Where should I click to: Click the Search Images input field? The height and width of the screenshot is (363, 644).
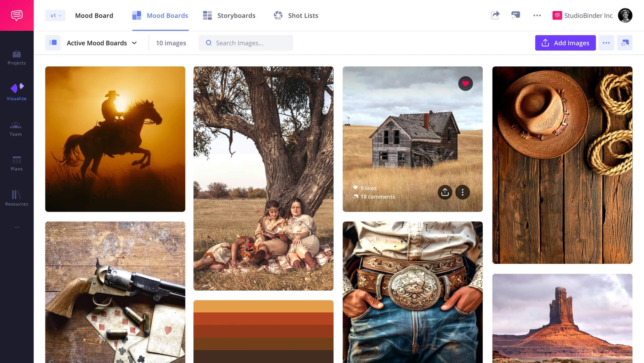click(246, 43)
